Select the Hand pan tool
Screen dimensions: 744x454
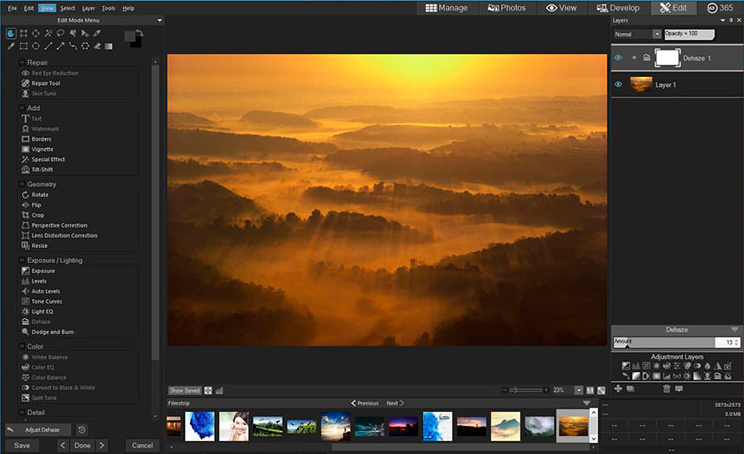point(11,33)
